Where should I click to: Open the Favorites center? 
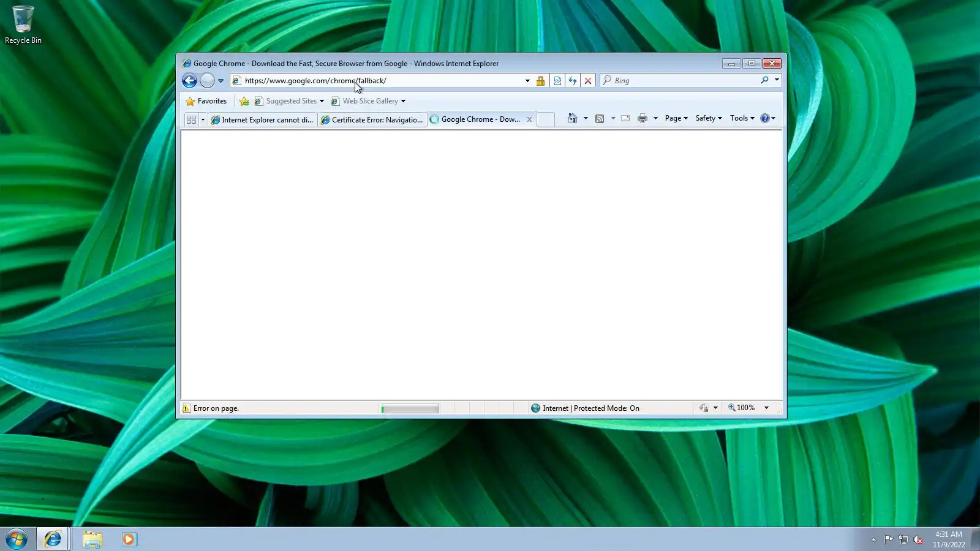click(206, 101)
